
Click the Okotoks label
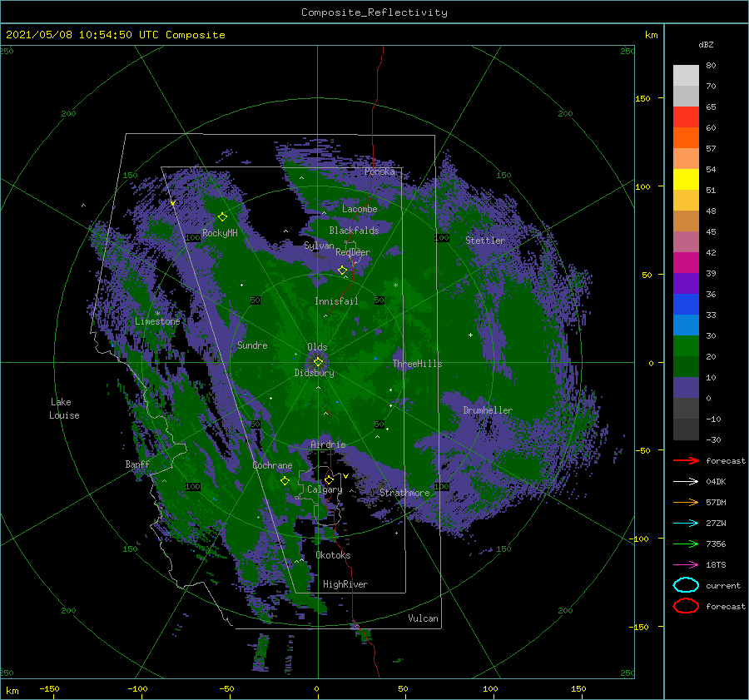333,555
